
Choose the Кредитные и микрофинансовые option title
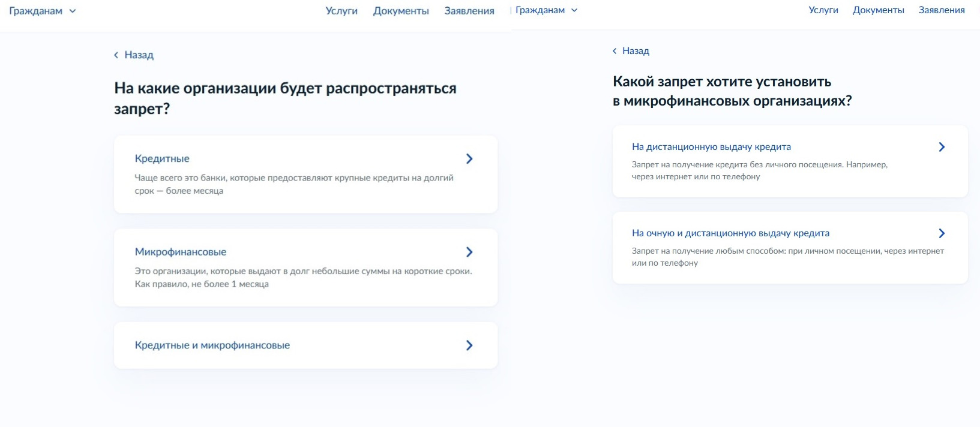tap(212, 345)
